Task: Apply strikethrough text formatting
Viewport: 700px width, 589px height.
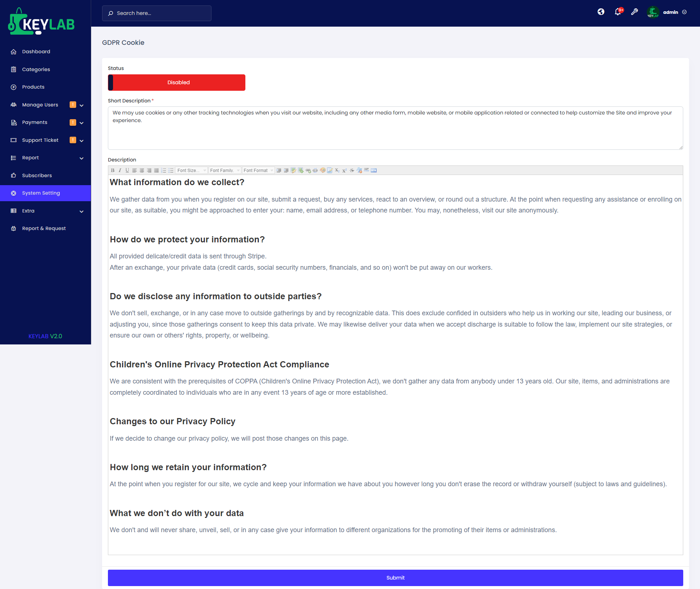Action: 352,170
